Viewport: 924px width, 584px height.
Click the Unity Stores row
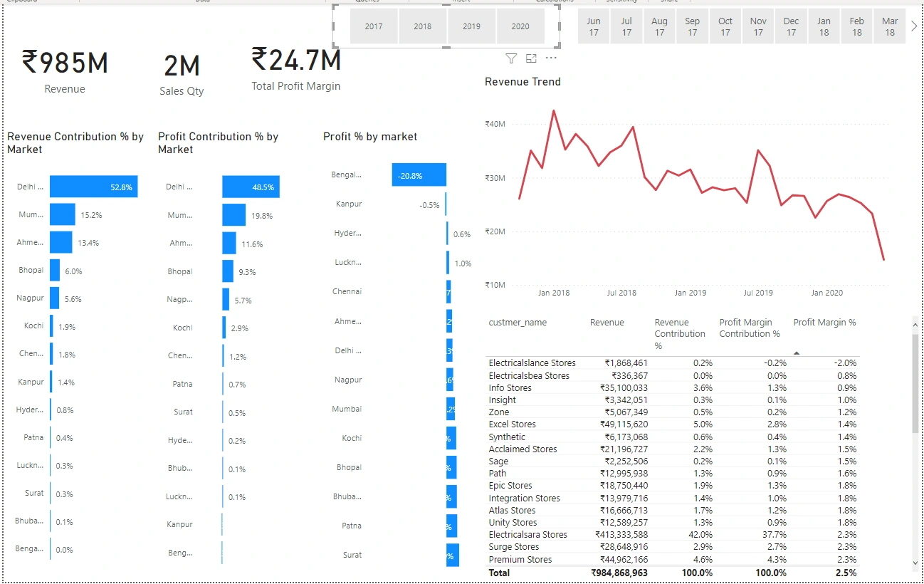(x=673, y=522)
